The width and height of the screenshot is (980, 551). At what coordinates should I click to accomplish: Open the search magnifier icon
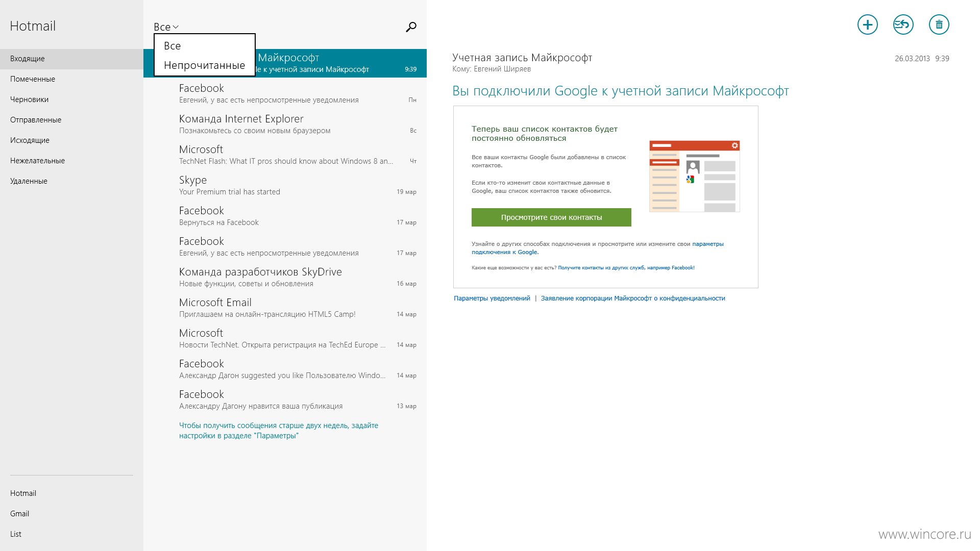(411, 27)
